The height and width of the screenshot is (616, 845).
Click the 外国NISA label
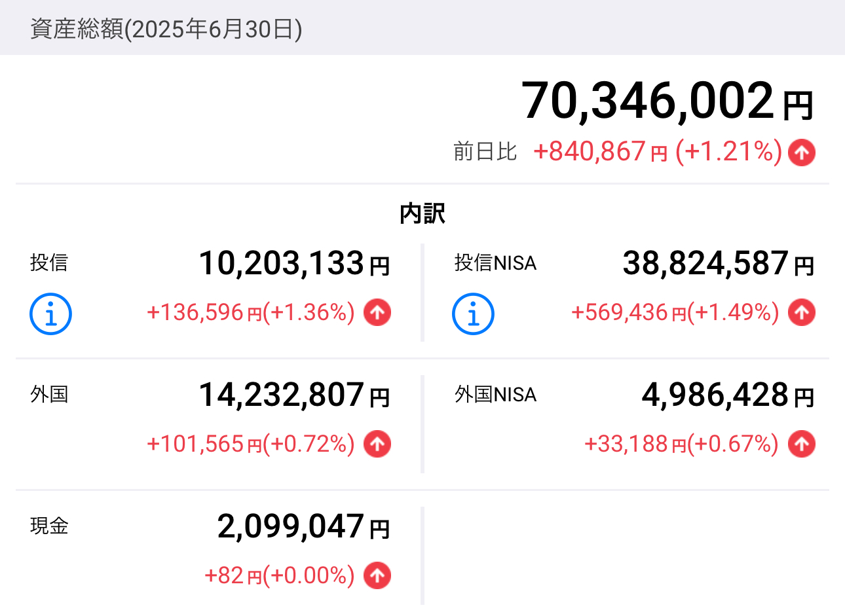point(496,395)
